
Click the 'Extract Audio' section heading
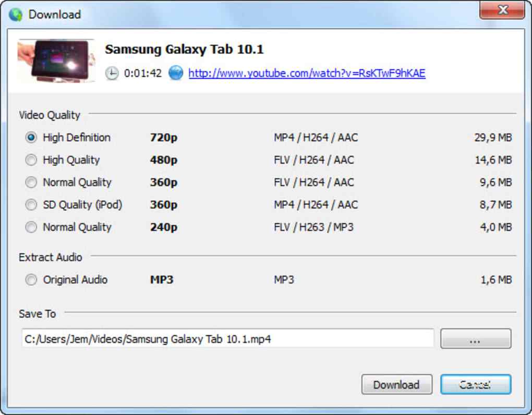[50, 258]
